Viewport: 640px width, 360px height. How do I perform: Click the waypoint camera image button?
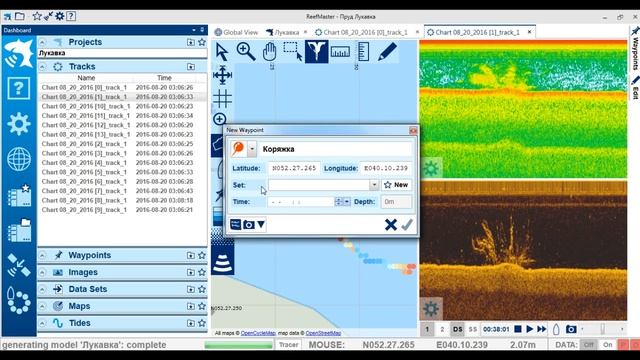tap(249, 224)
